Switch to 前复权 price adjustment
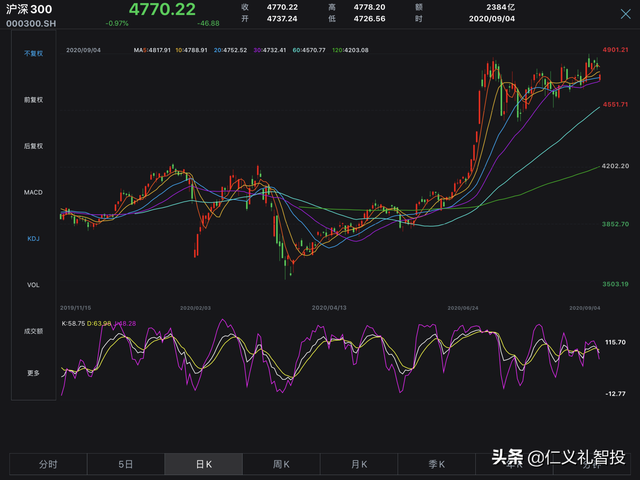 (34, 100)
